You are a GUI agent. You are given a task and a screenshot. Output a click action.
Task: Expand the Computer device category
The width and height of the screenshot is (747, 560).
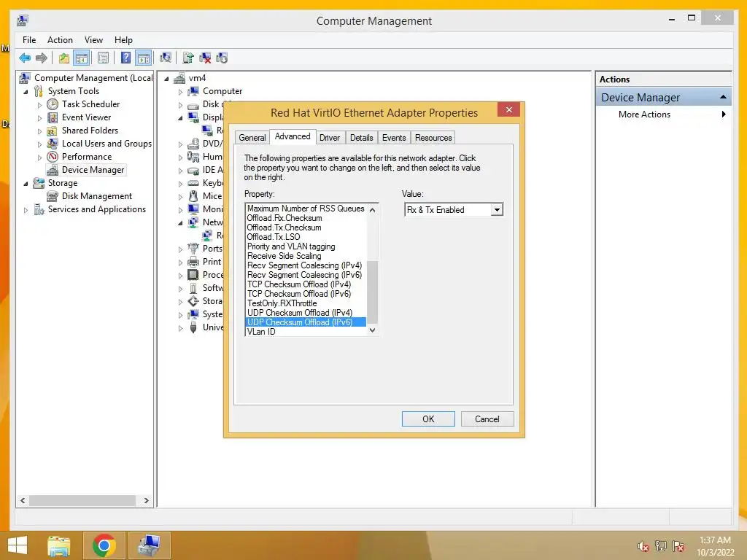(x=181, y=91)
